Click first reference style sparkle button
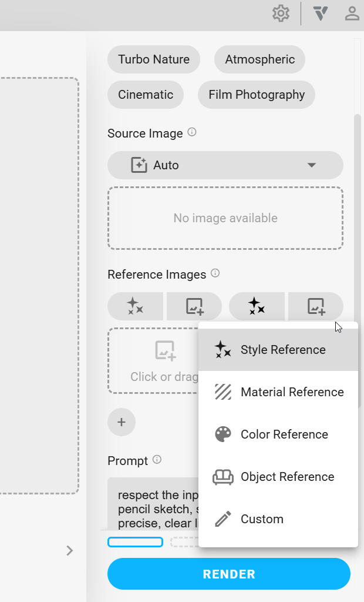The height and width of the screenshot is (602, 364). (136, 306)
